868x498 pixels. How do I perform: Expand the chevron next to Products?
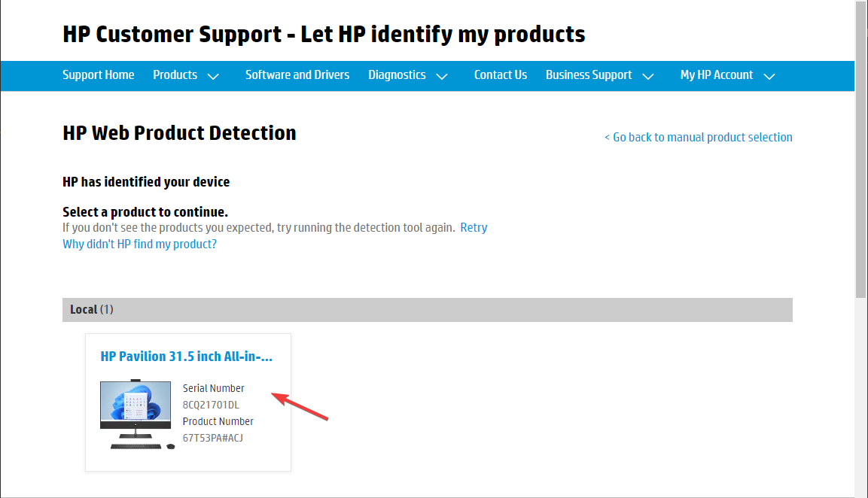pos(213,76)
